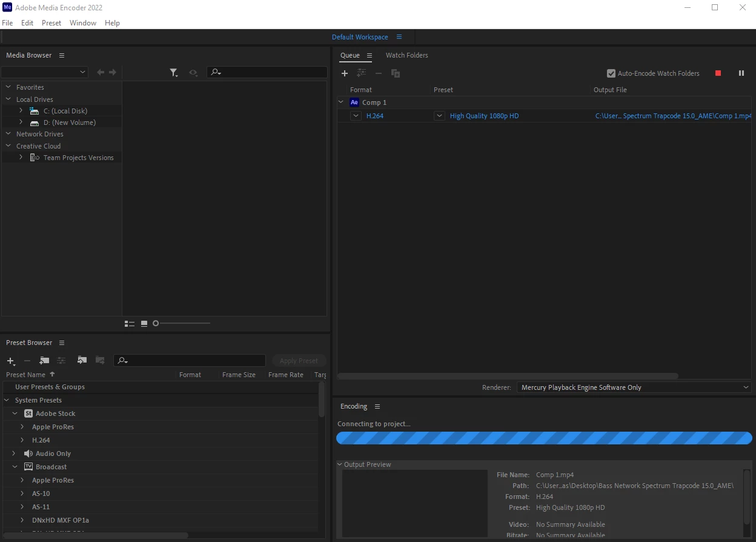
Task: Remove selected item from the Queue
Action: 379,73
